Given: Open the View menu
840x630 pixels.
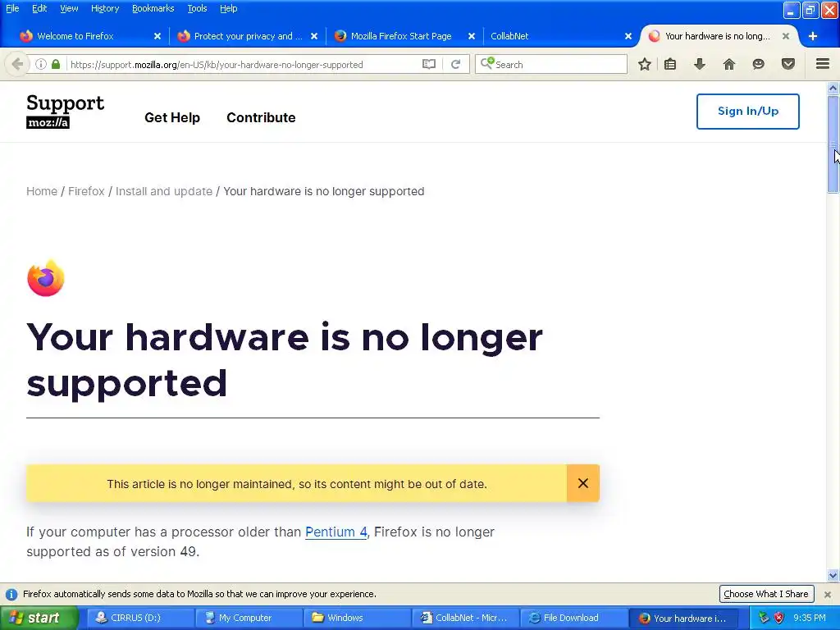Looking at the screenshot, I should (69, 8).
